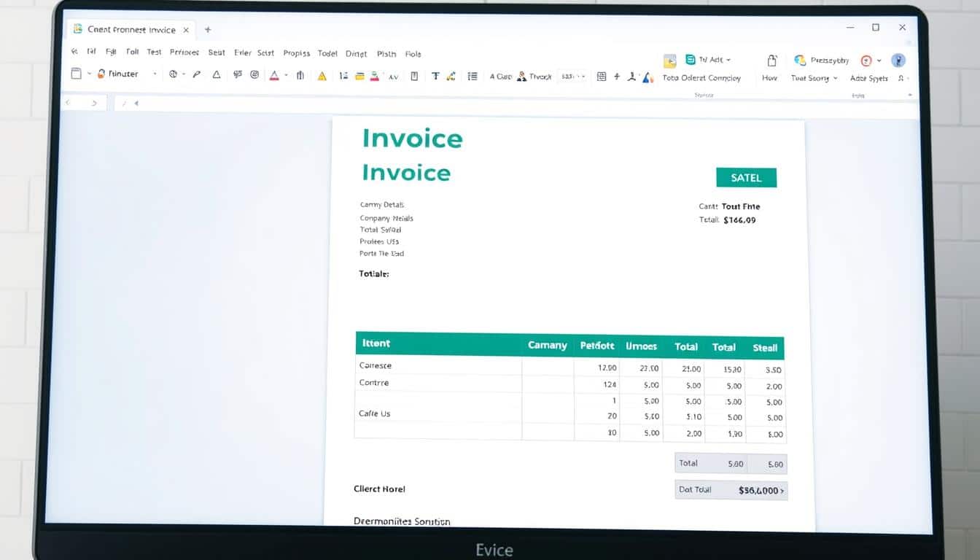Click the red circle icon in ribbon
Screen dimensions: 980x560
[x=866, y=61]
